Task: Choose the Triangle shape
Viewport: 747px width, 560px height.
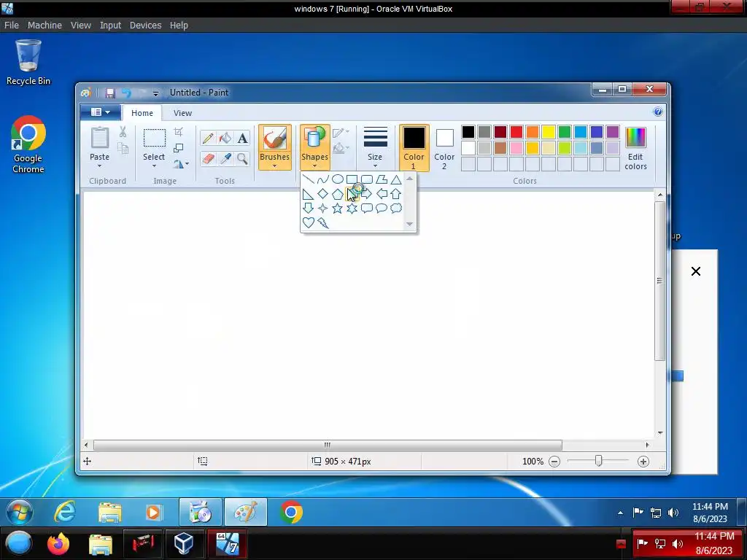Action: click(x=396, y=179)
